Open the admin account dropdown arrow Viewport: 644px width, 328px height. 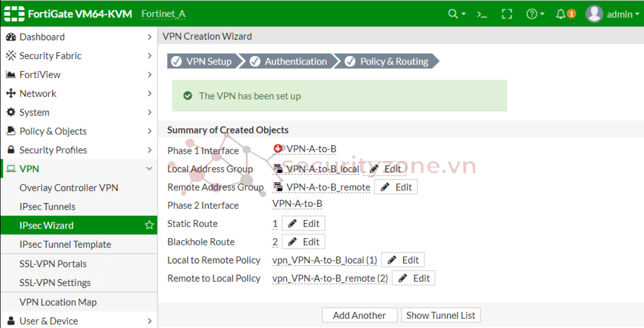(x=637, y=14)
